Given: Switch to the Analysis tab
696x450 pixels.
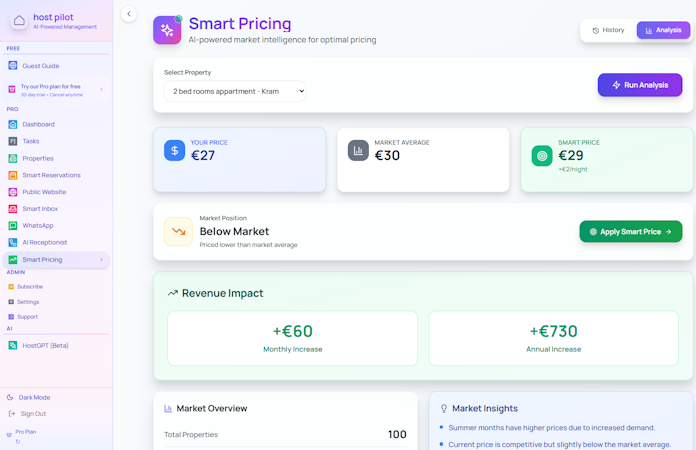Looking at the screenshot, I should [x=663, y=30].
